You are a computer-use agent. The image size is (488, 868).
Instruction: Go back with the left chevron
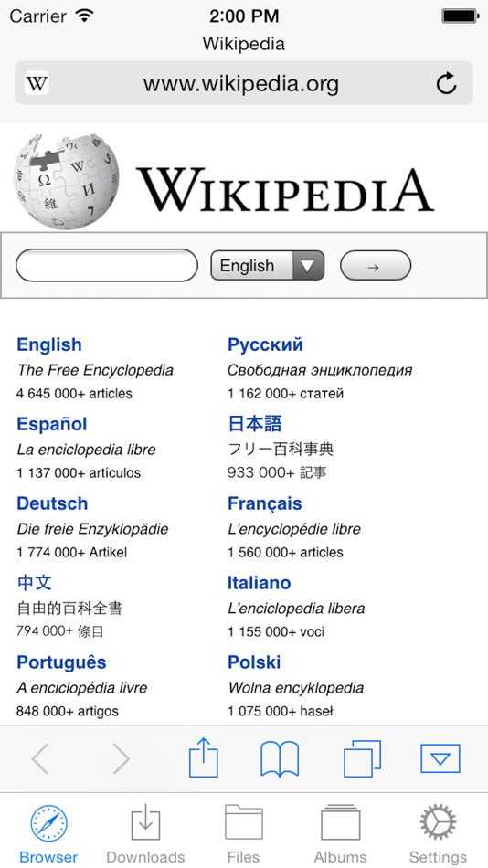[40, 758]
